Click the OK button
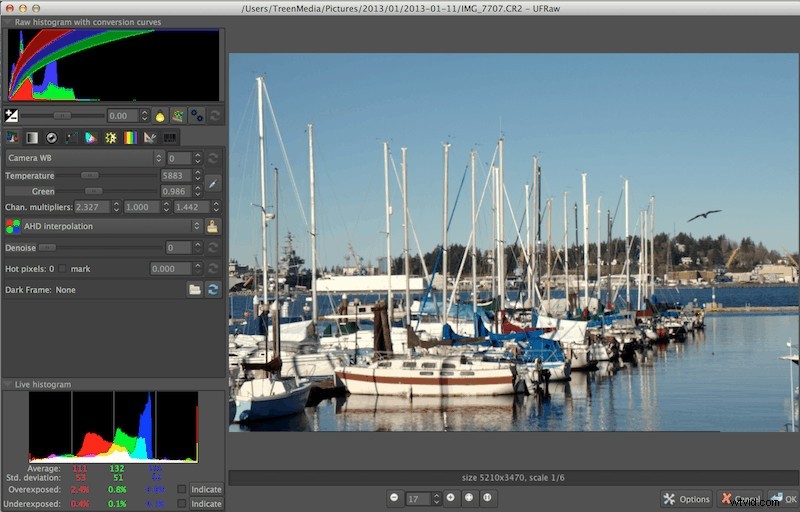Viewport: 800px width, 512px height. [x=783, y=499]
